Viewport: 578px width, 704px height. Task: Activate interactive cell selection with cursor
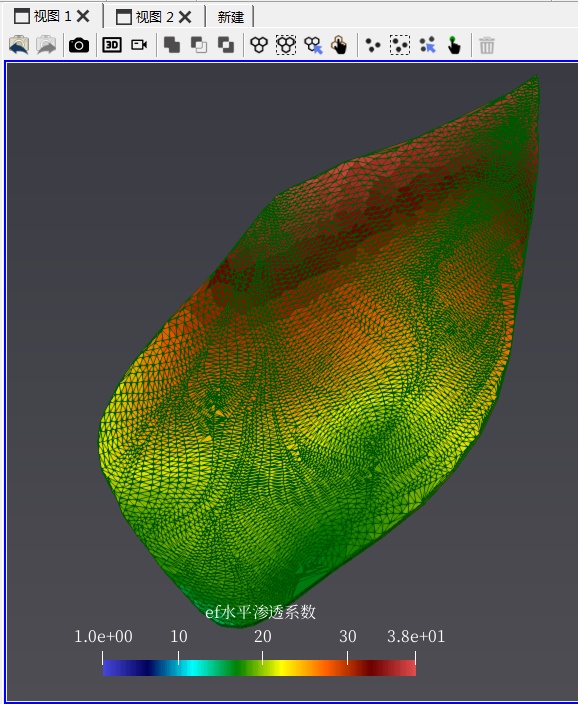click(x=313, y=45)
